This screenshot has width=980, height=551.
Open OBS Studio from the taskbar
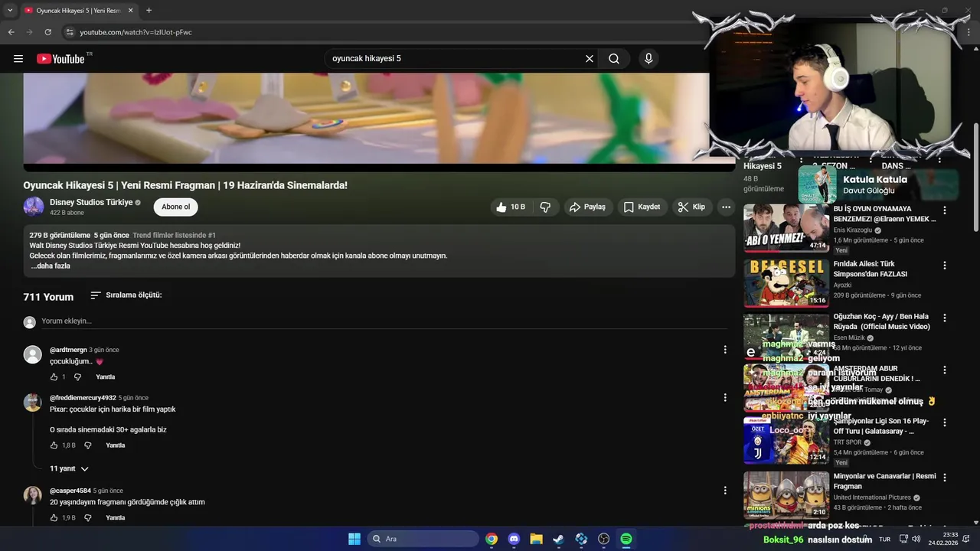click(x=603, y=539)
